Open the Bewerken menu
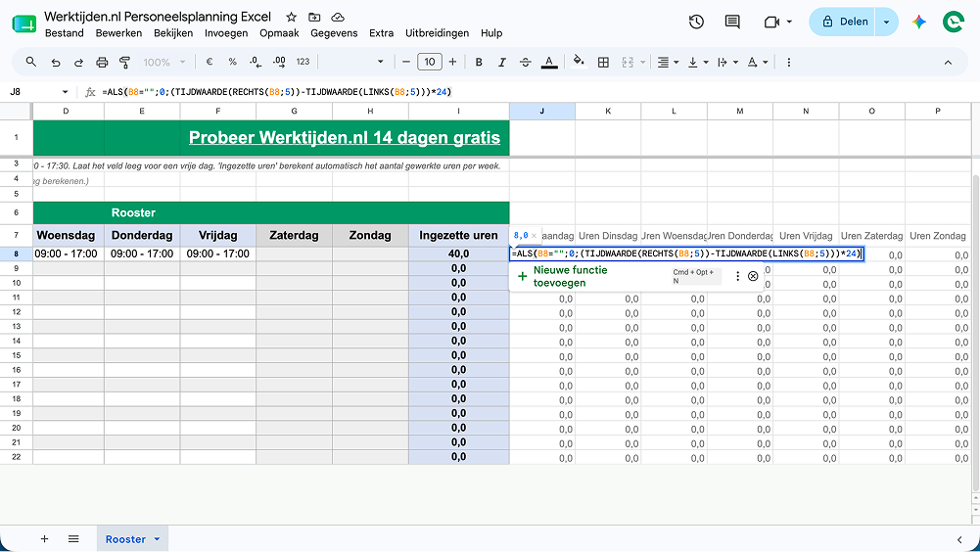The height and width of the screenshot is (552, 980). (x=118, y=33)
